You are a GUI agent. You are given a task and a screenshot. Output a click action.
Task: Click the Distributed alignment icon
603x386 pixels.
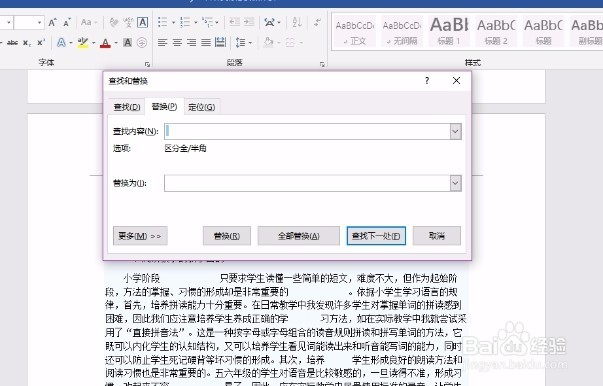pyautogui.click(x=220, y=42)
